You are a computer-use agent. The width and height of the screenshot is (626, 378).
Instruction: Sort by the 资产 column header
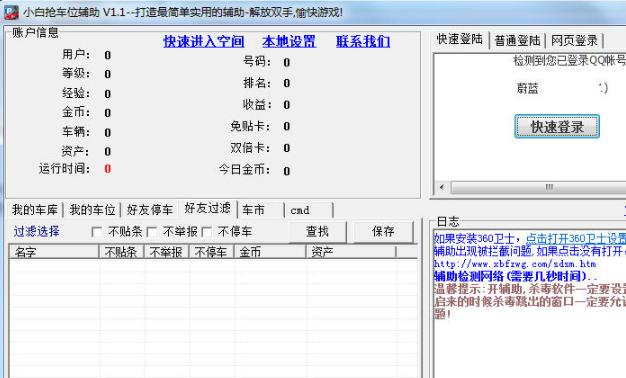coord(351,252)
